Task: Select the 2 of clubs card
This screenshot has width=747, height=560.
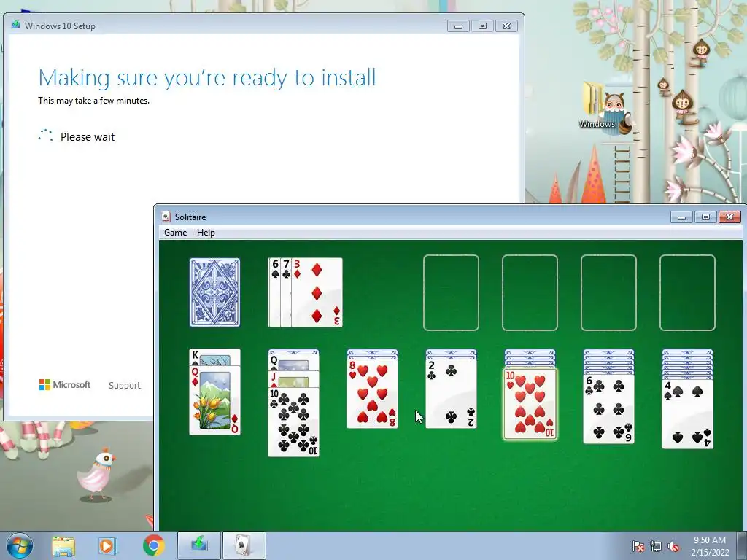Action: pyautogui.click(x=451, y=393)
